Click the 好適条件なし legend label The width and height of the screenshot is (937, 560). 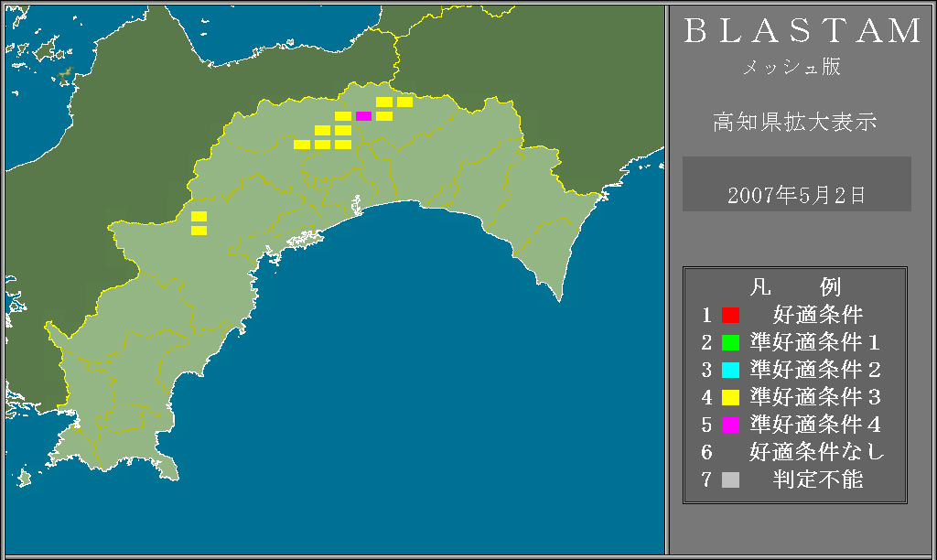pyautogui.click(x=817, y=452)
